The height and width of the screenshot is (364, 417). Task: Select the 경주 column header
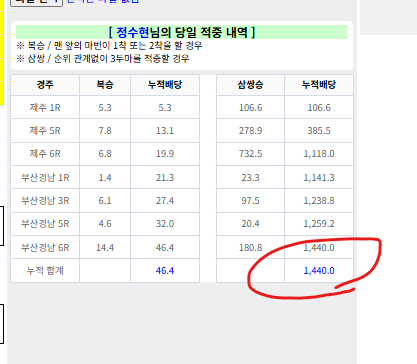45,85
